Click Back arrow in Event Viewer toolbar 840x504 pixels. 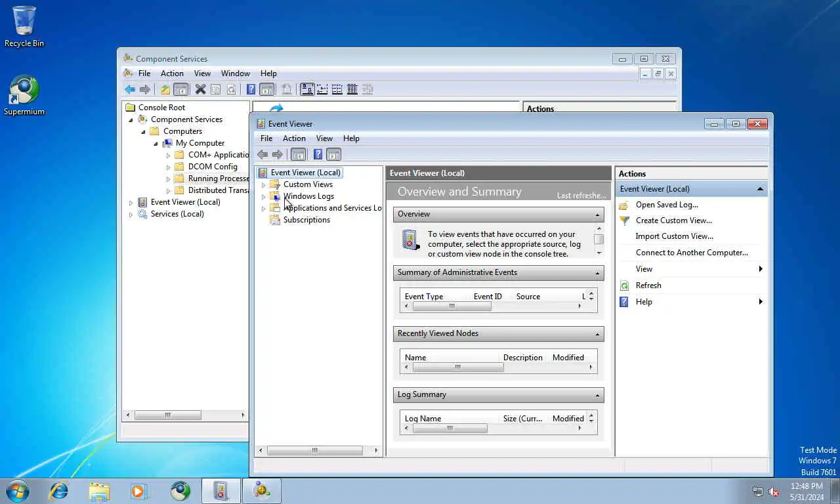pyautogui.click(x=262, y=155)
